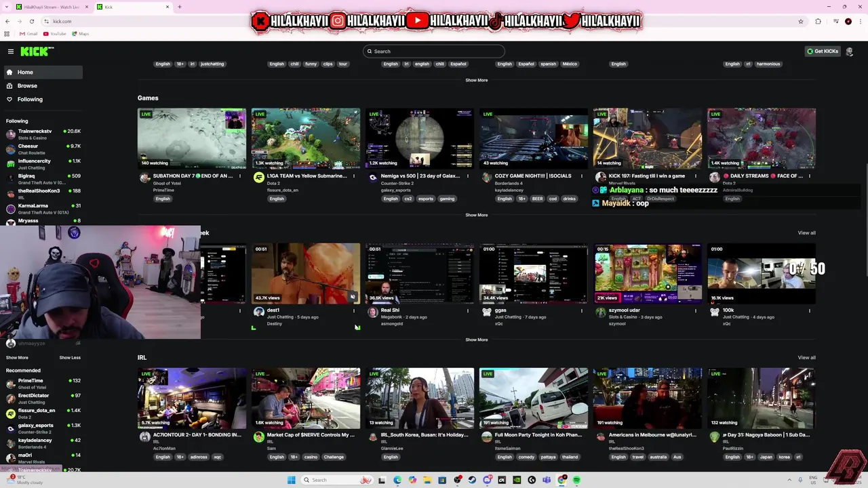Click the Get KICKs button
868x488 pixels.
coord(823,52)
